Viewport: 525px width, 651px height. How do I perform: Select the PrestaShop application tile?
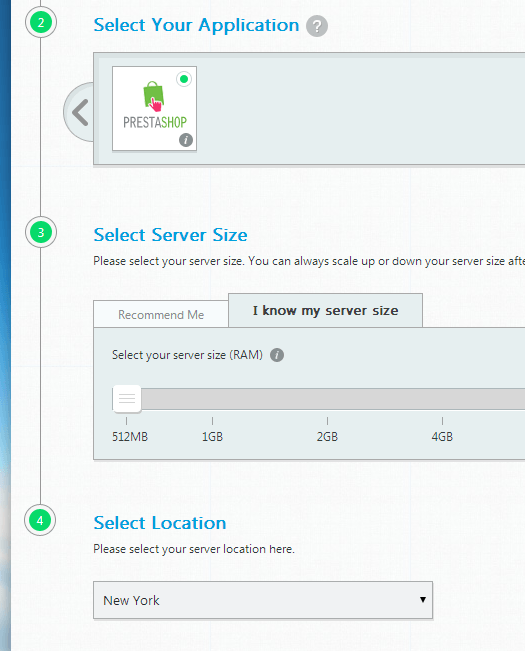(x=154, y=108)
